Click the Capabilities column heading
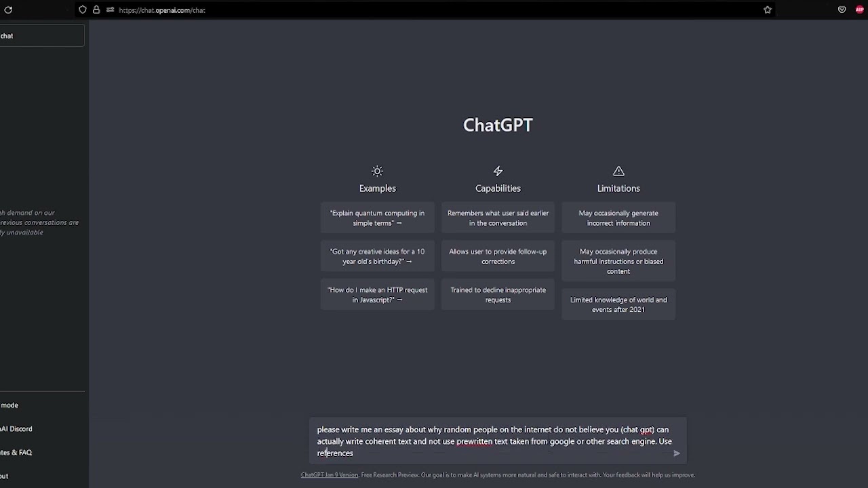 pos(498,188)
